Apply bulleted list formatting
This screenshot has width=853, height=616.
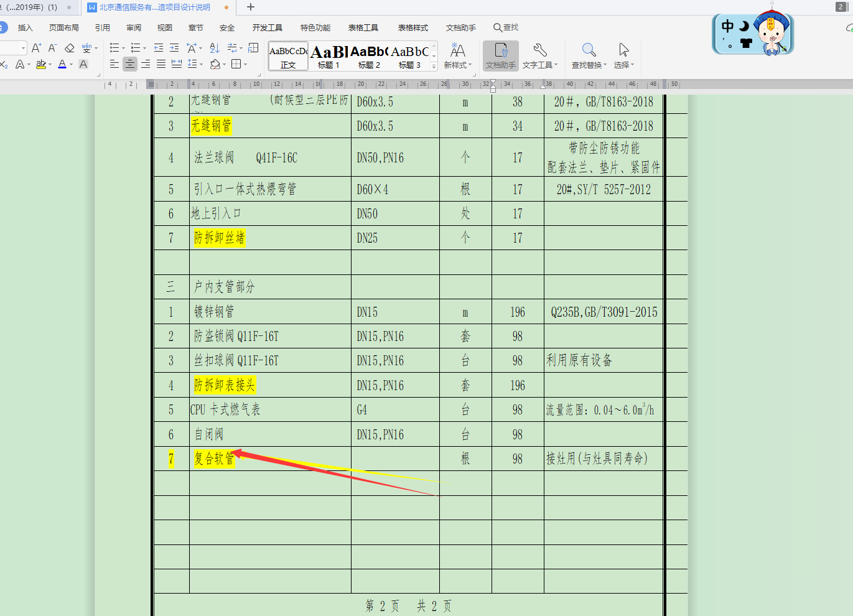114,48
